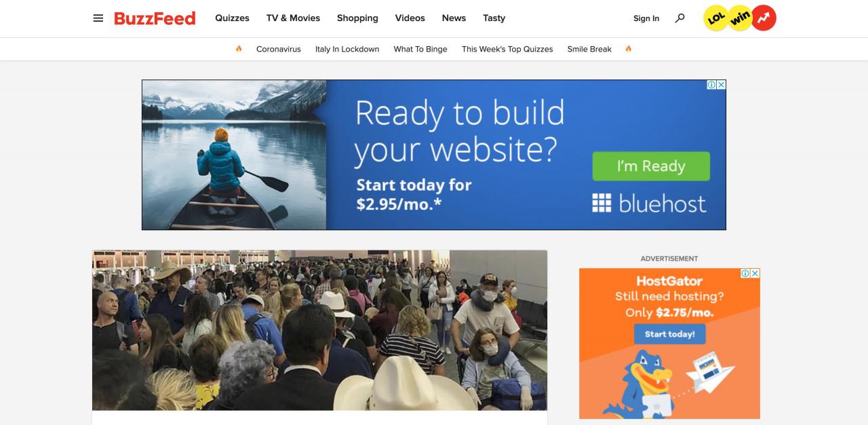Click the yellow win badge

coord(740,18)
